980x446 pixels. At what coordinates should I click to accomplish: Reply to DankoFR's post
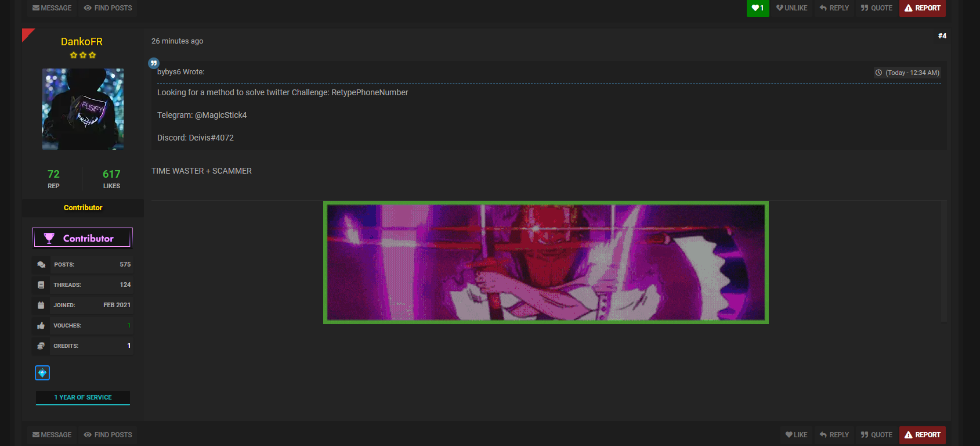tap(834, 435)
